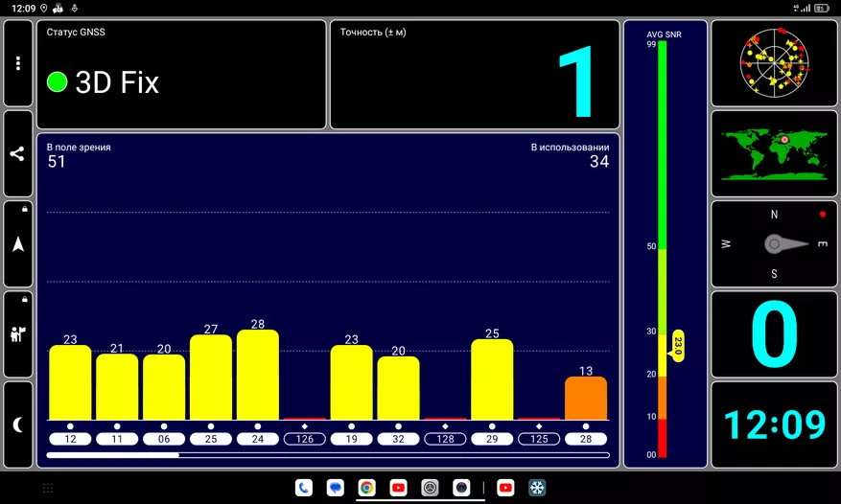Select satellite ID pill 19
Image resolution: width=841 pixels, height=504 pixels.
351,439
